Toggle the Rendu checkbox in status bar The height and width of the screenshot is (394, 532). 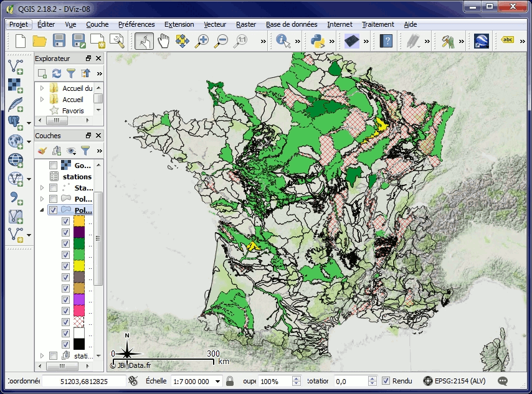coord(386,381)
